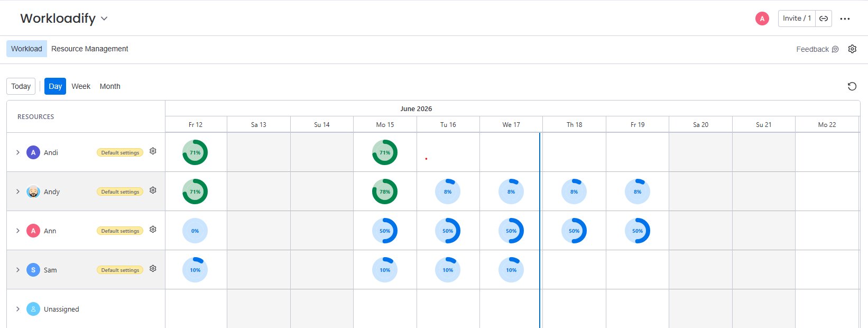Click the Unassigned row name
The image size is (868, 328).
coord(61,309)
